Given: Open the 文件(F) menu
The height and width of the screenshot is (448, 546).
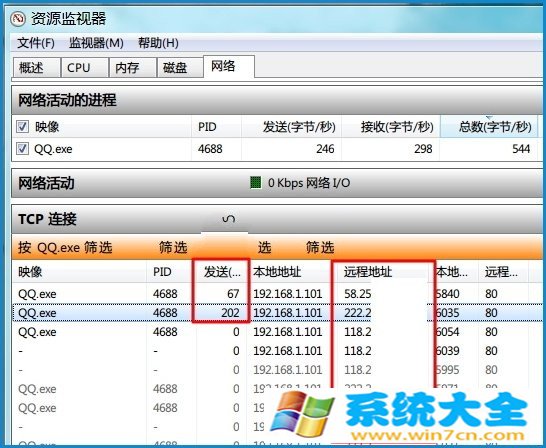Looking at the screenshot, I should pyautogui.click(x=36, y=43).
